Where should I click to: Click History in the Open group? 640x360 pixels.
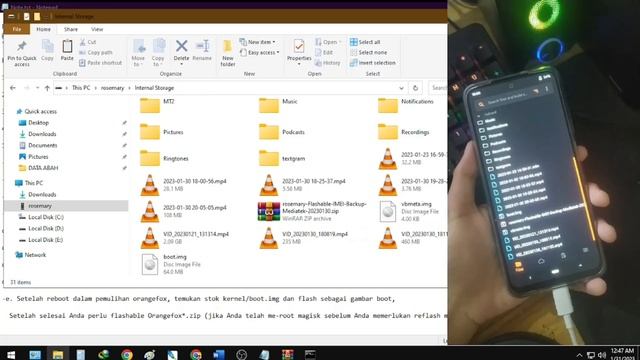click(328, 63)
